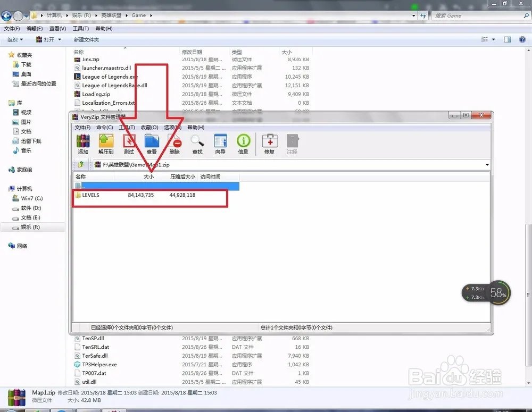Click the 查找 (Find) magnifier icon

tap(197, 144)
